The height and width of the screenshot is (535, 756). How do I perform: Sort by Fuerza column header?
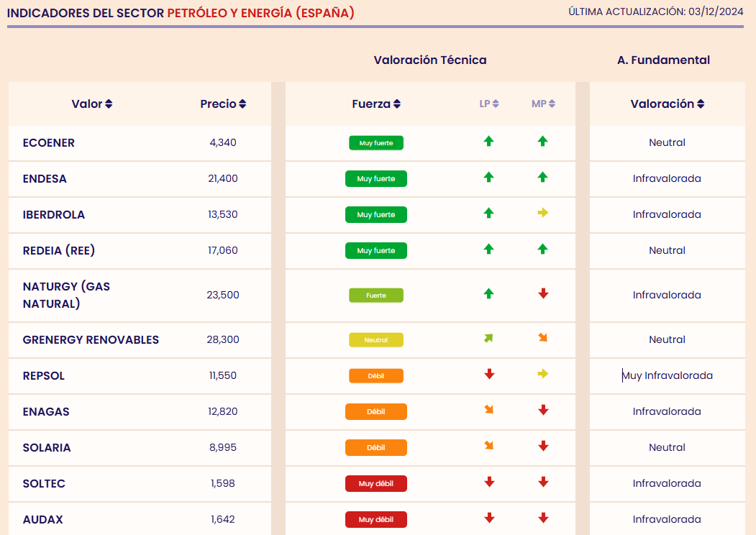click(376, 104)
